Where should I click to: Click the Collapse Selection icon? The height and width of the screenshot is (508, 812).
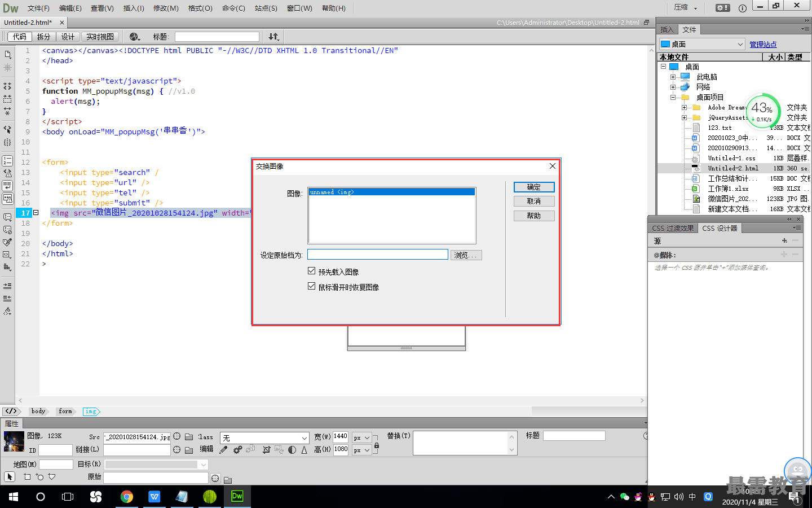pyautogui.click(x=7, y=99)
